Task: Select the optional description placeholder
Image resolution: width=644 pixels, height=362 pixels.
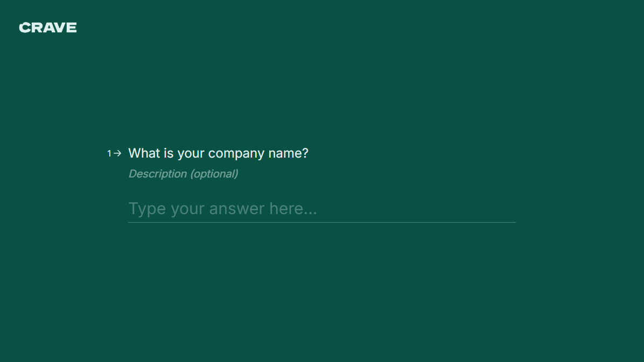Action: pyautogui.click(x=183, y=173)
